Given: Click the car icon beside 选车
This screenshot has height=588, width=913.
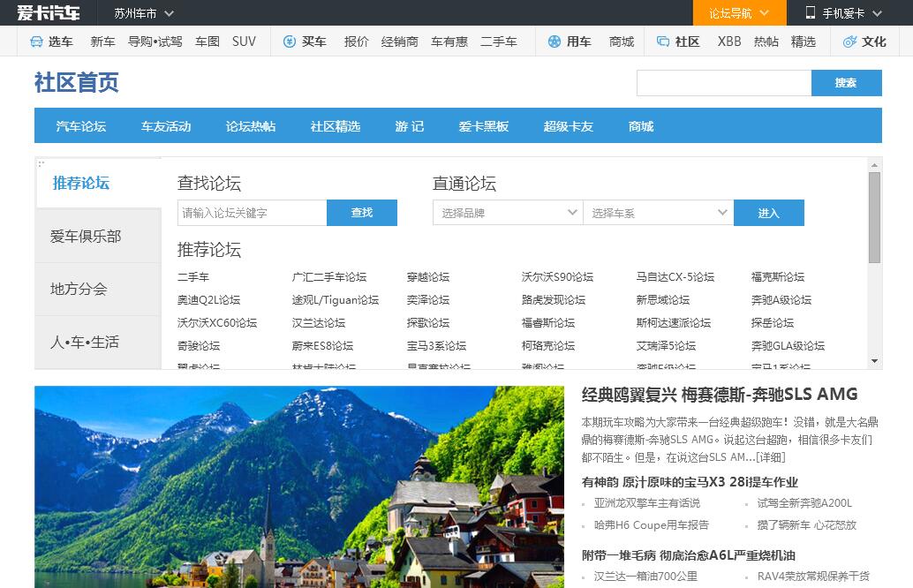Looking at the screenshot, I should click(36, 41).
